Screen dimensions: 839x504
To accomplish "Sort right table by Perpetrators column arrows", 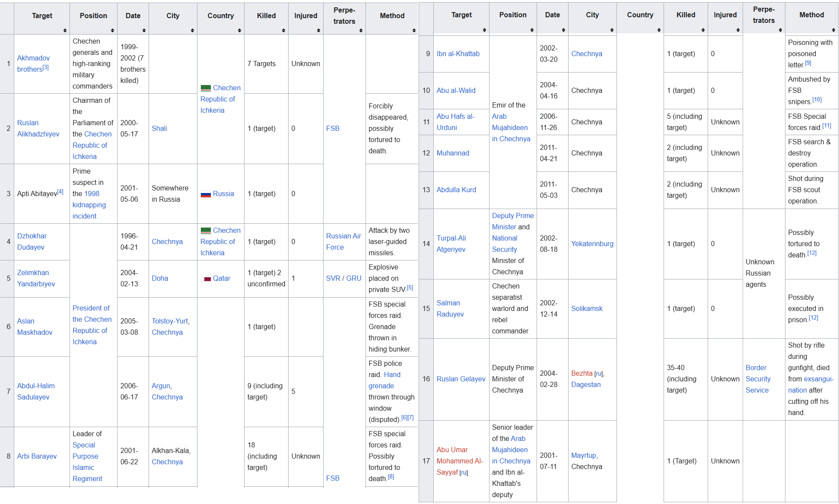I will pos(780,30).
